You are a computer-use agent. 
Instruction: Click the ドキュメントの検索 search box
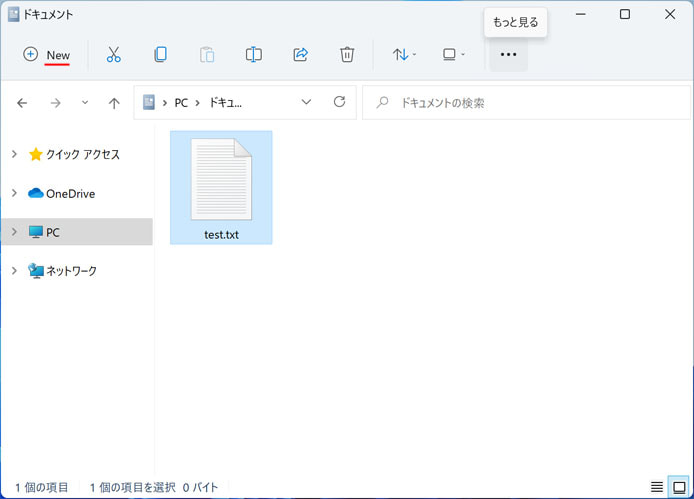click(x=525, y=103)
